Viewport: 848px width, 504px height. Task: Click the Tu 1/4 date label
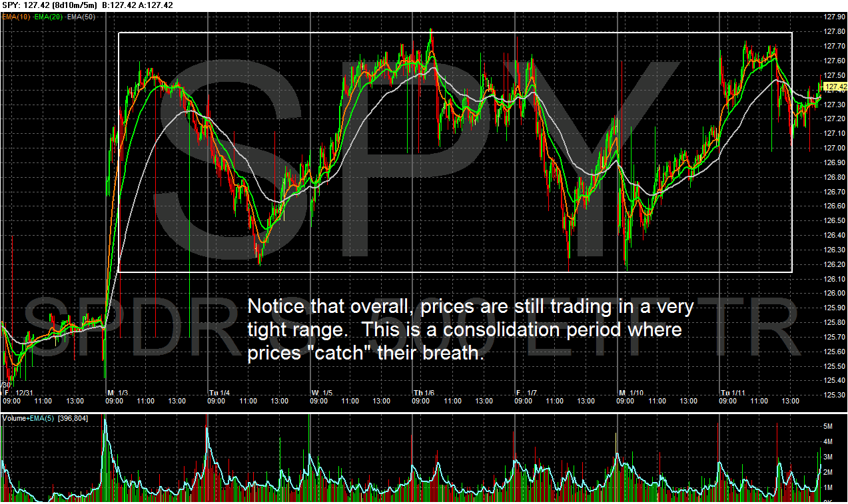pos(220,393)
